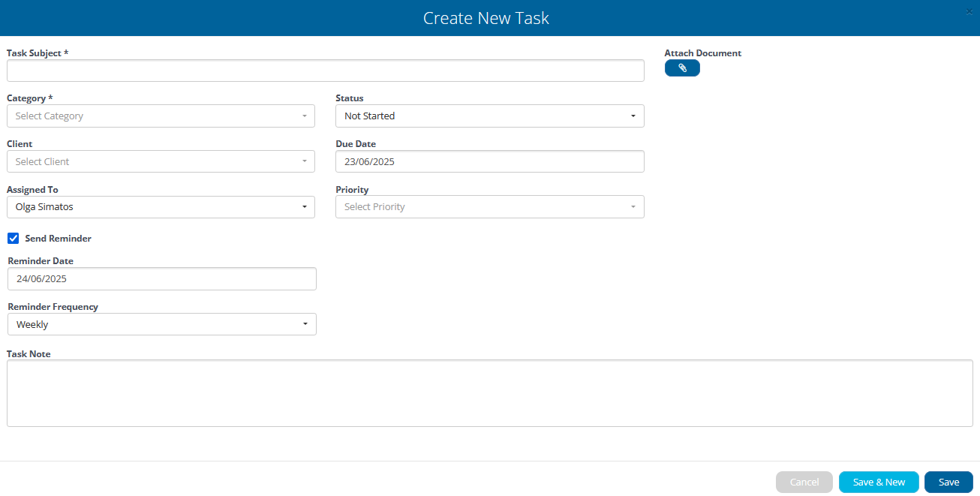Click the Due Date field
This screenshot has height=496, width=980.
tap(490, 161)
